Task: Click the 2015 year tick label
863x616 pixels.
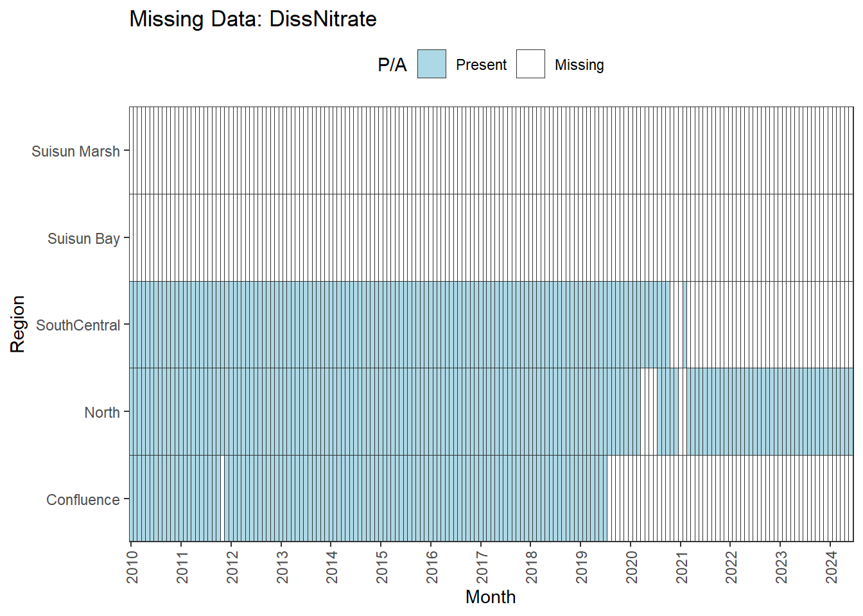Action: (x=382, y=567)
